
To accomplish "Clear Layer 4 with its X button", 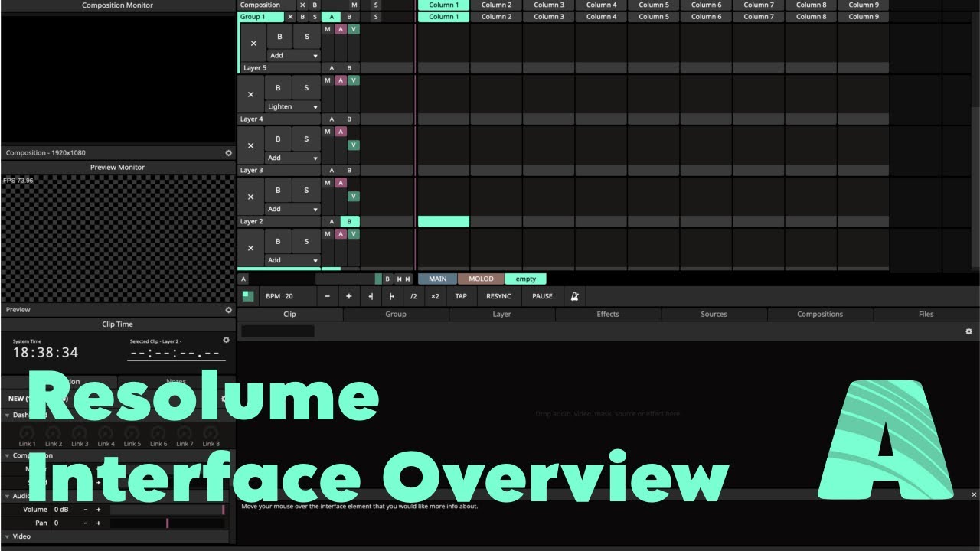I will (x=250, y=95).
